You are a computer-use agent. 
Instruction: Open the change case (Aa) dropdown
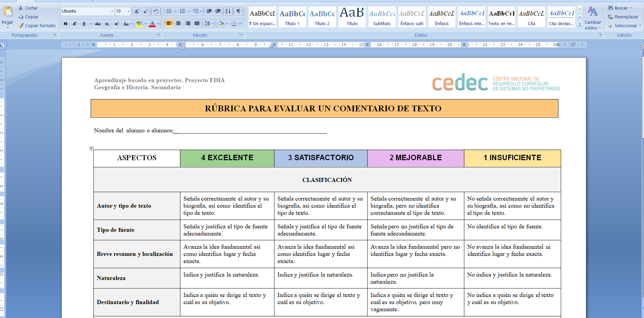pos(128,24)
